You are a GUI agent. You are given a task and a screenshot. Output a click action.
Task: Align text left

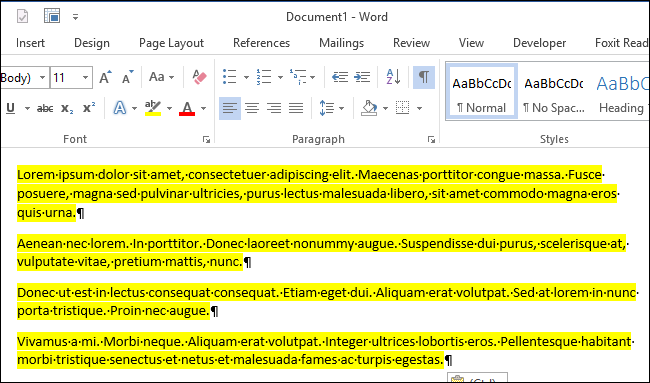[230, 109]
